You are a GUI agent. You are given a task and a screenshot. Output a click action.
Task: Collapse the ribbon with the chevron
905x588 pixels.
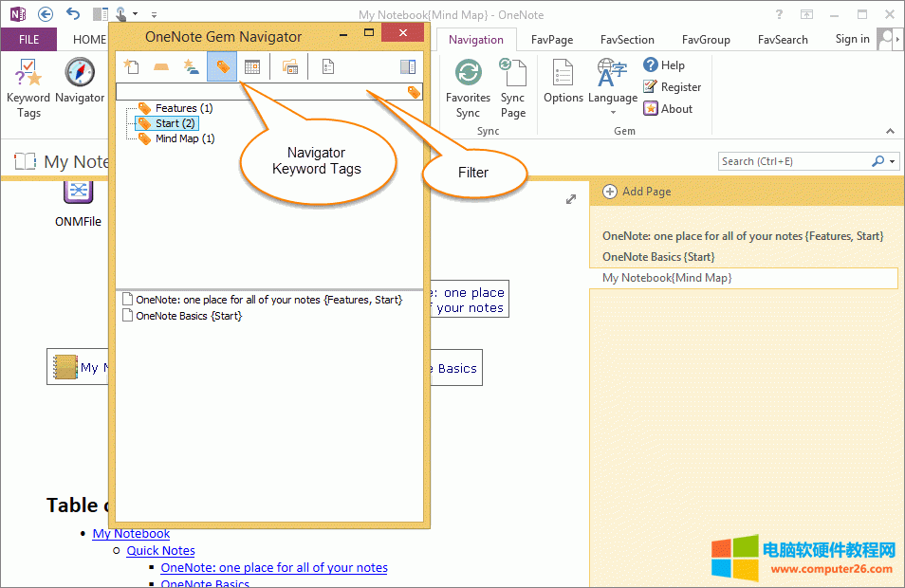point(890,131)
